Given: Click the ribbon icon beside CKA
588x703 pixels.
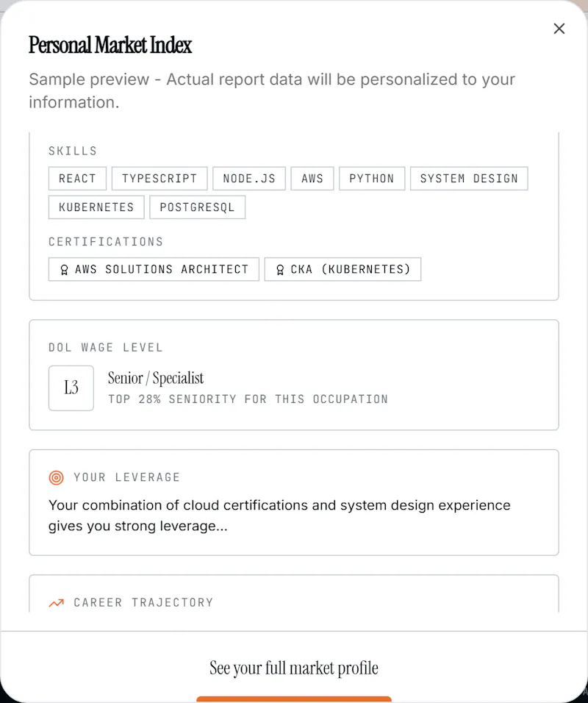Looking at the screenshot, I should tap(280, 269).
